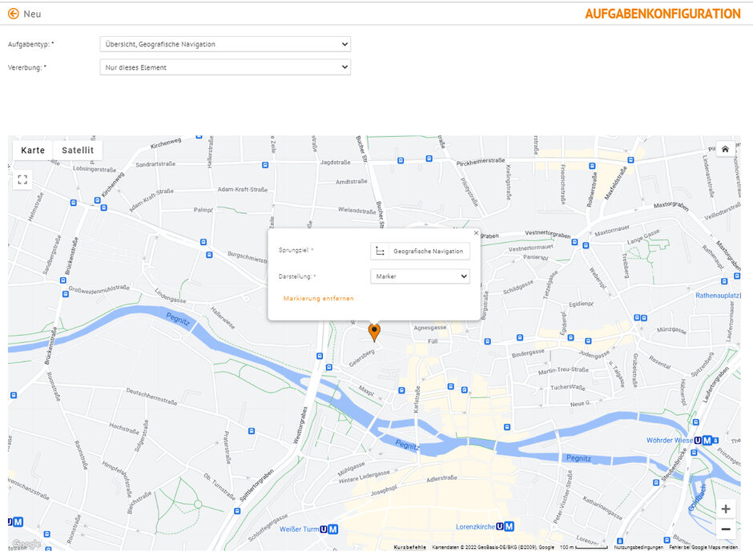Zoom in with the plus button
The image size is (753, 560).
tap(725, 509)
